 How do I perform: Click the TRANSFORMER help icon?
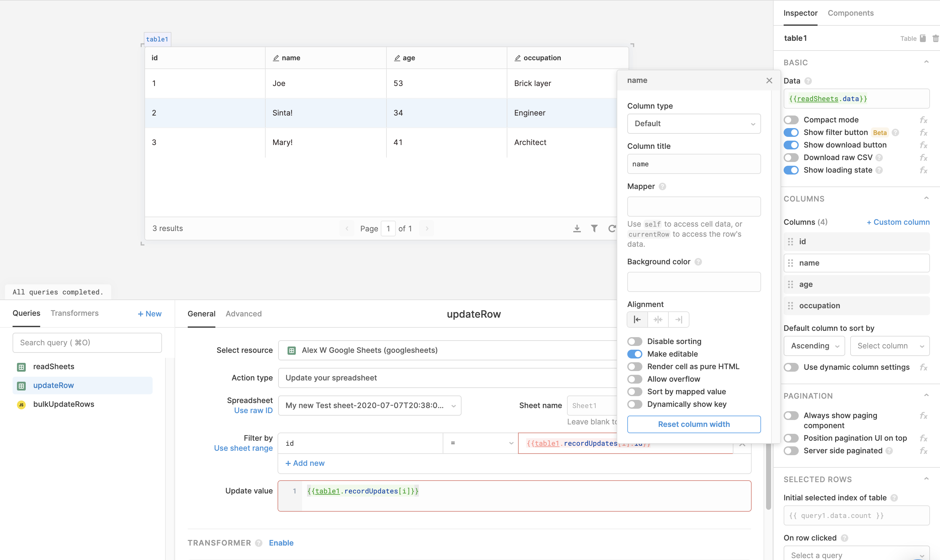258,543
